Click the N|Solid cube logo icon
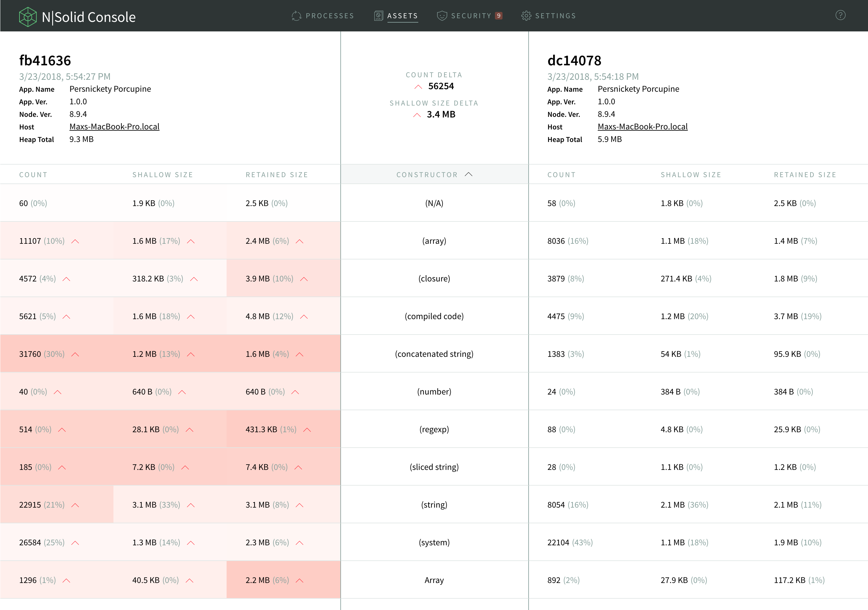Image resolution: width=868 pixels, height=610 pixels. click(x=28, y=17)
